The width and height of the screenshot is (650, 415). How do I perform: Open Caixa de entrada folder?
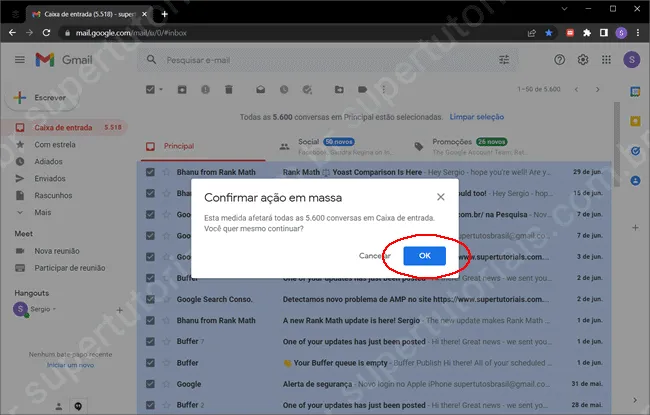(x=64, y=127)
